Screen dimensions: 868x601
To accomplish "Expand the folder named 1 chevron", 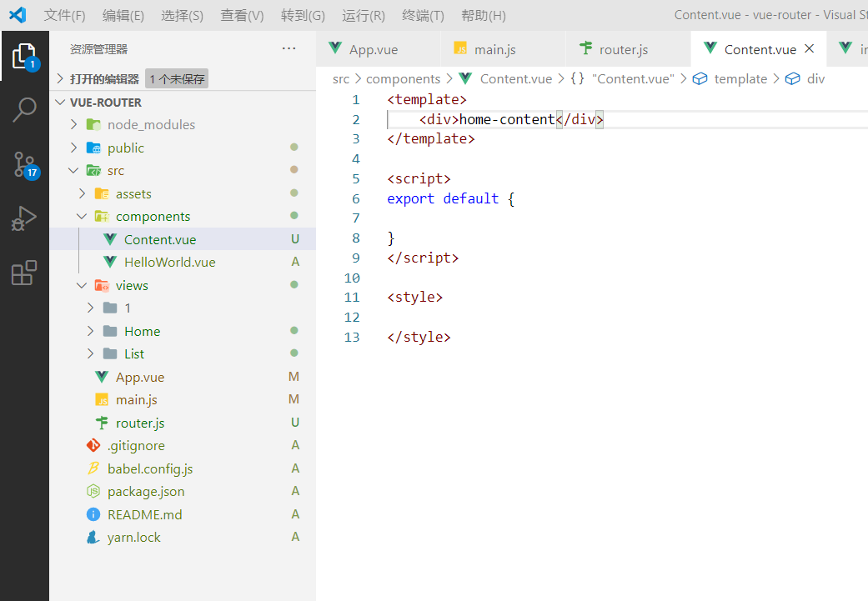I will (x=90, y=308).
